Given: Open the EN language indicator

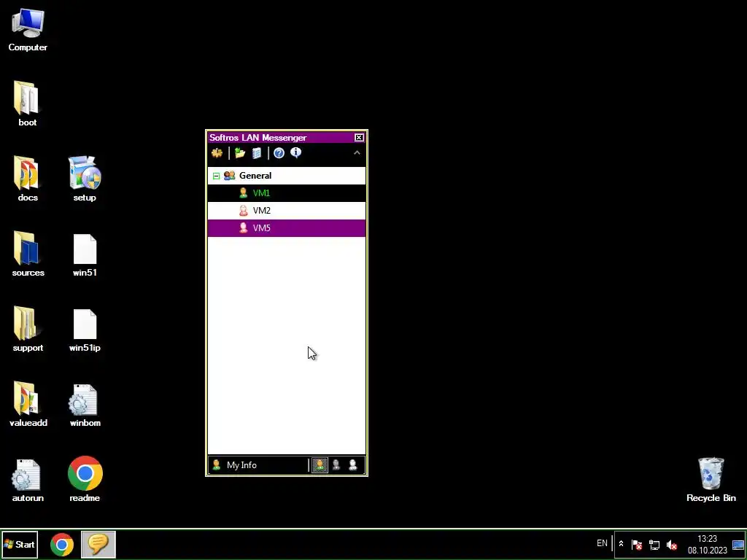Looking at the screenshot, I should click(602, 543).
